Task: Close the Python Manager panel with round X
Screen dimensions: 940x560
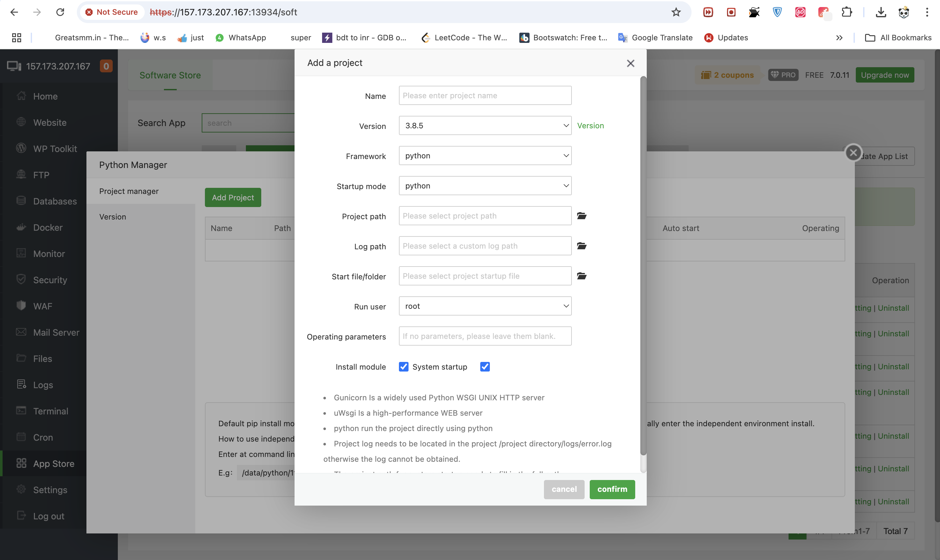Action: [x=853, y=153]
